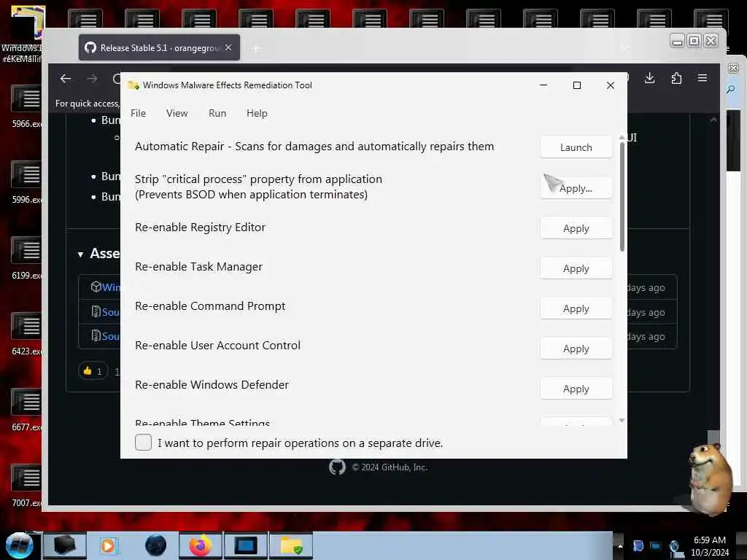Apply Re-enable Registry Editor
This screenshot has width=747, height=560.
(x=576, y=228)
